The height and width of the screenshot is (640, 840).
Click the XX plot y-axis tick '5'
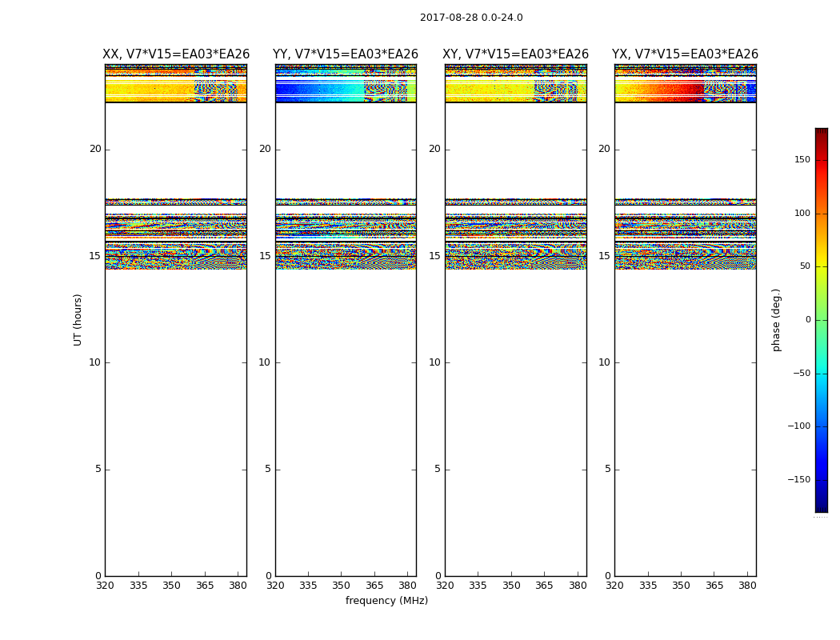tap(98, 469)
